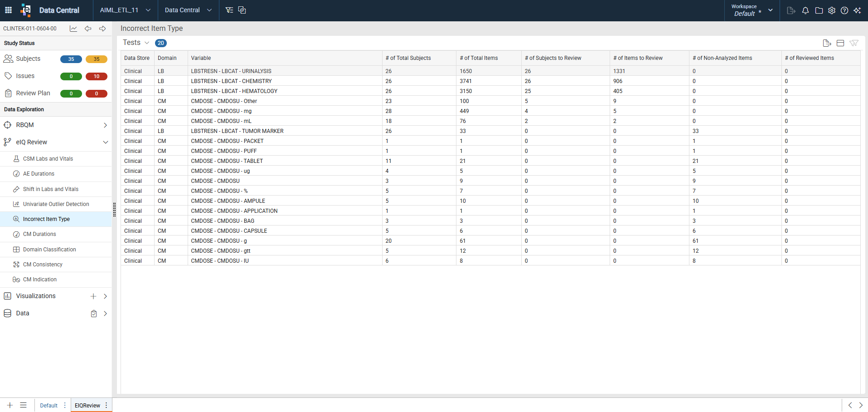This screenshot has height=412, width=868.
Task: Select CMDOSE - CMDOSU - IU row
Action: tap(490, 261)
